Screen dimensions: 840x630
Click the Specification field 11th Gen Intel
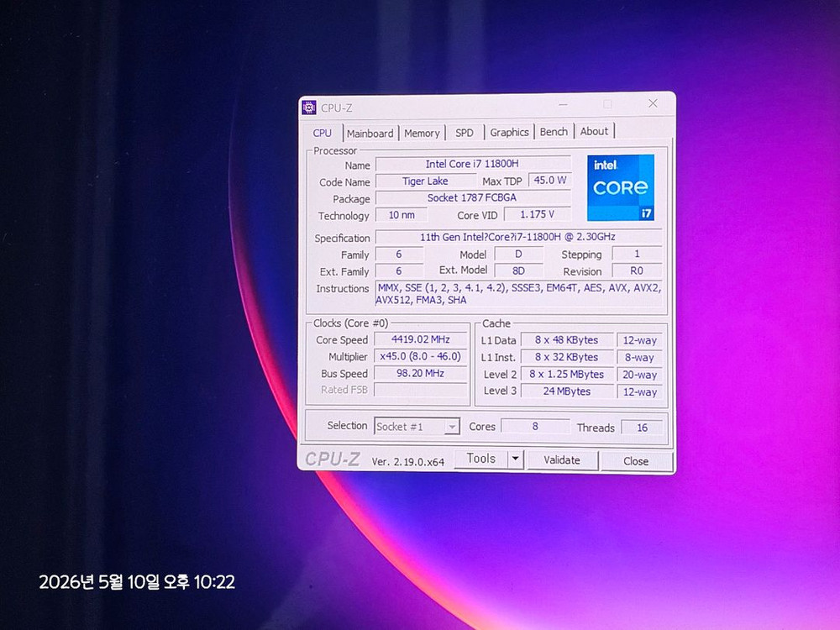pos(518,237)
